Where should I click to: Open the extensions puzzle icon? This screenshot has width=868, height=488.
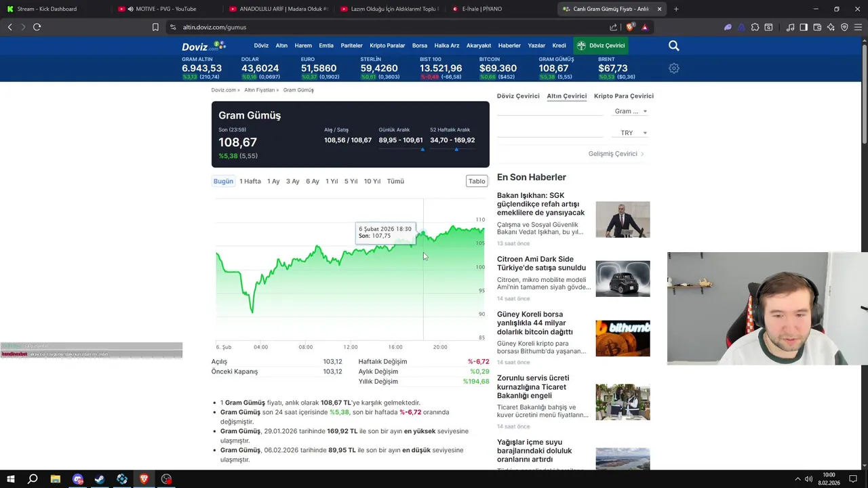pos(755,27)
